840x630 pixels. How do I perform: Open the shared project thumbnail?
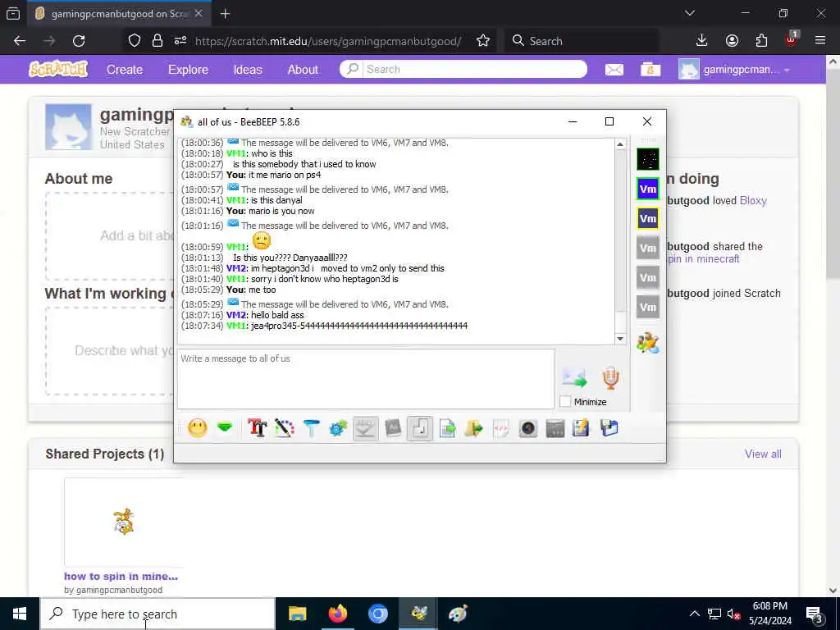[x=125, y=522]
